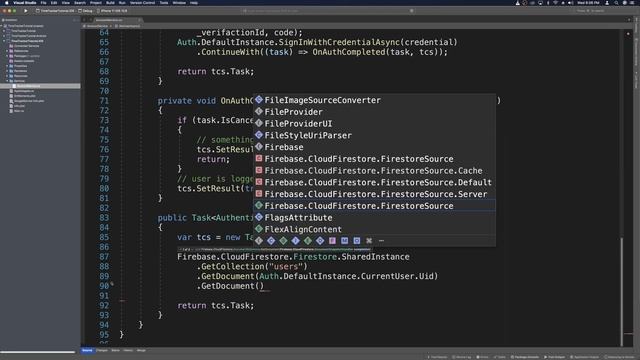Open the Project menu
This screenshot has width=640, height=360.
click(96, 3)
